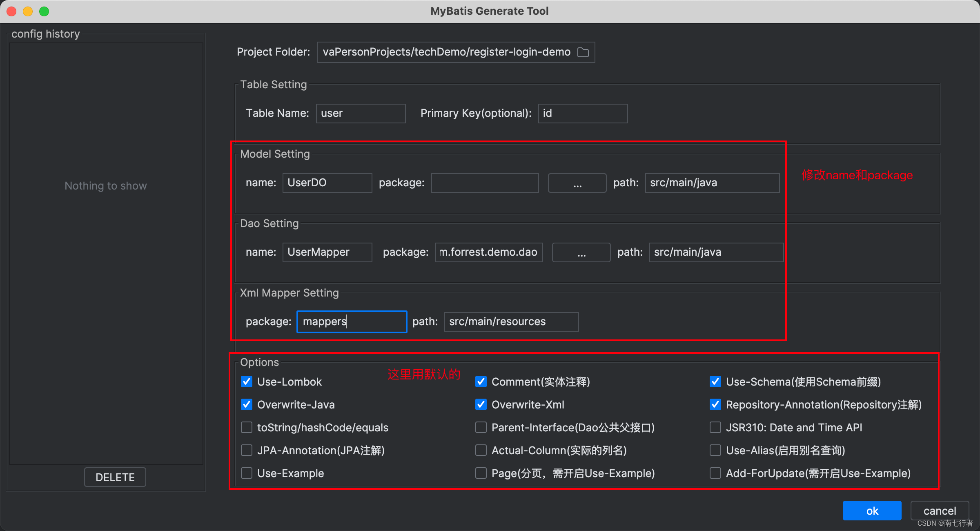Click the cancel button
This screenshot has height=531, width=980.
tap(940, 511)
